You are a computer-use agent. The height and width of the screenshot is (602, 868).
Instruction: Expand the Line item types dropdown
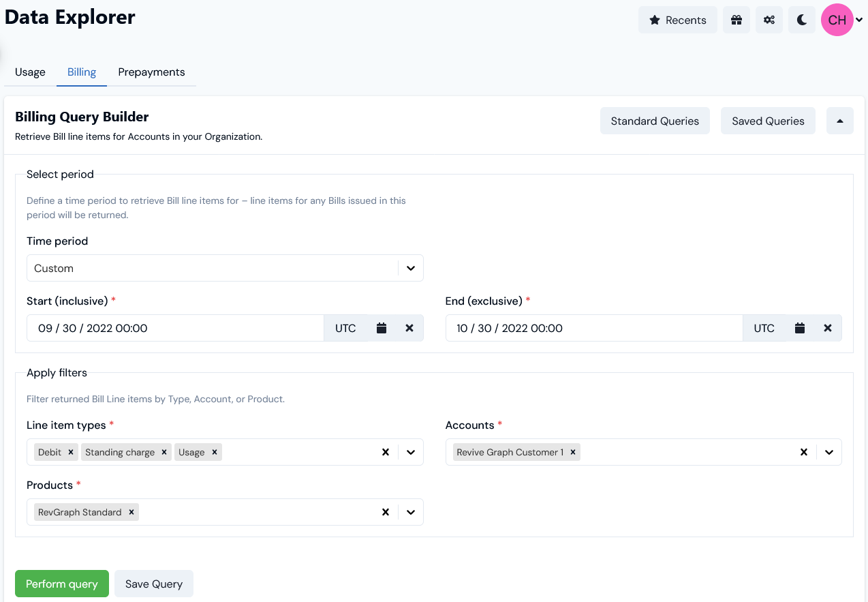click(x=410, y=452)
